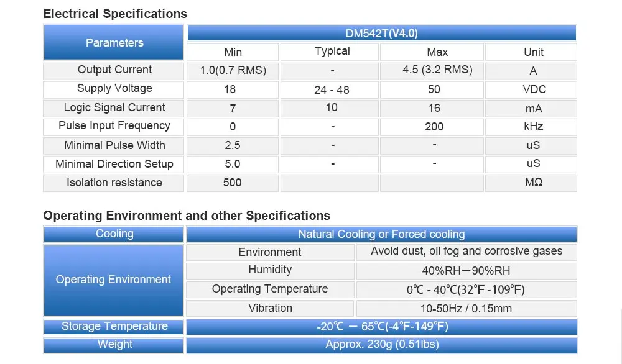Select the "Approx. 230g (0.51lbs)" weight value
This screenshot has height=364, width=622.
click(x=382, y=345)
